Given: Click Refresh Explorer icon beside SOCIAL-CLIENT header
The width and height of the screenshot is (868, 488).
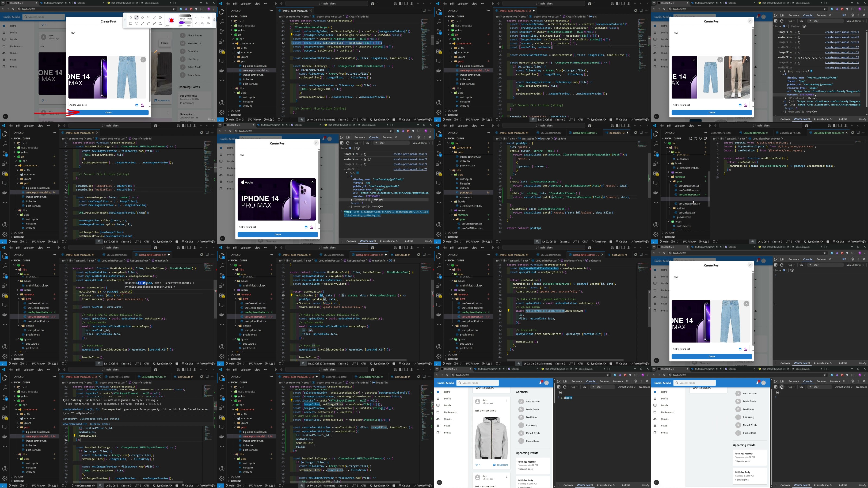Looking at the screenshot, I should click(700, 139).
